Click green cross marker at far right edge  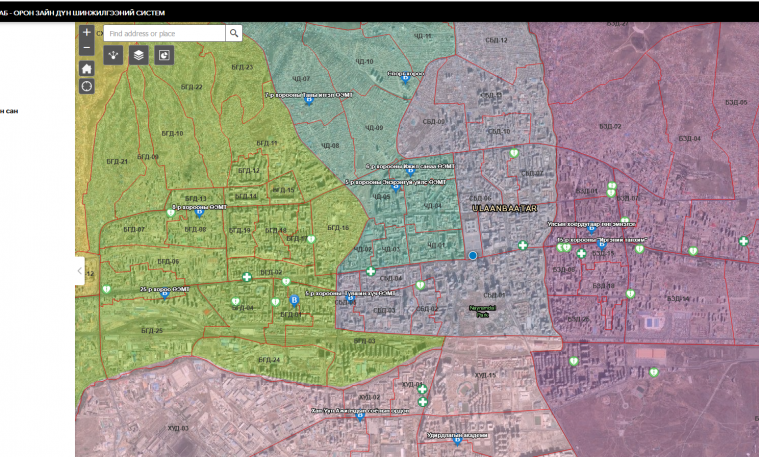pyautogui.click(x=744, y=241)
